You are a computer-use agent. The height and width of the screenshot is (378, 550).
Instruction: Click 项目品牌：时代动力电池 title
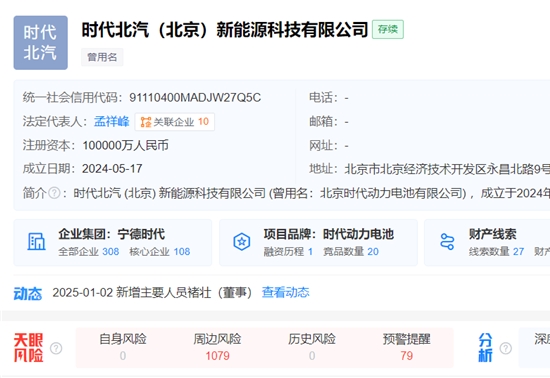329,234
